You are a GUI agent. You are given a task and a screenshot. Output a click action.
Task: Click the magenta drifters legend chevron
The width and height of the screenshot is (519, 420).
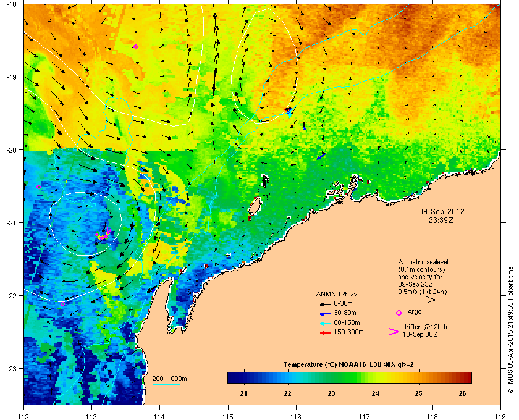tap(394, 332)
